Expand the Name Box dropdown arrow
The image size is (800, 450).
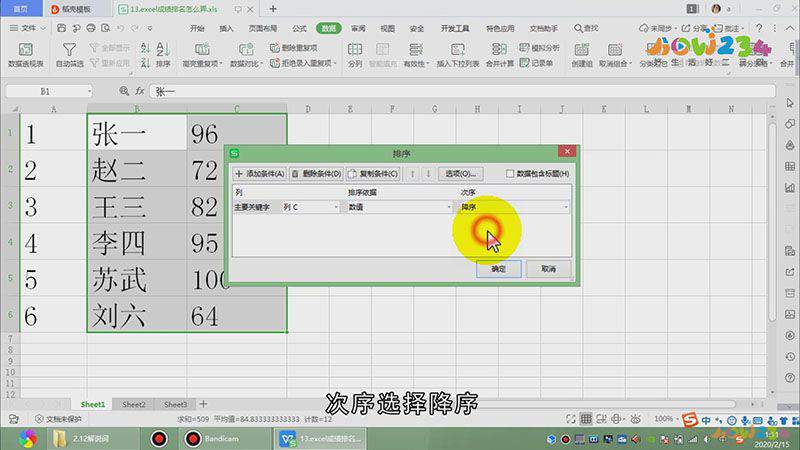pos(89,91)
